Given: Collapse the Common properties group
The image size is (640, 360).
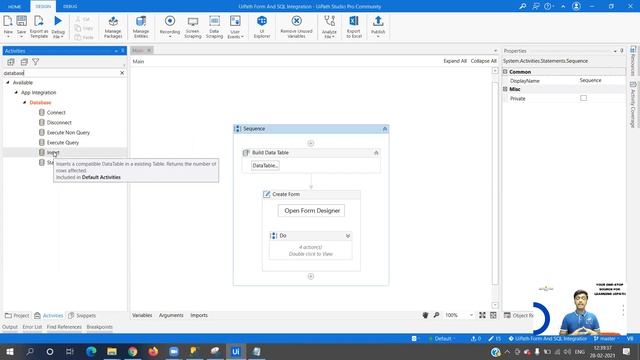Looking at the screenshot, I should point(505,72).
